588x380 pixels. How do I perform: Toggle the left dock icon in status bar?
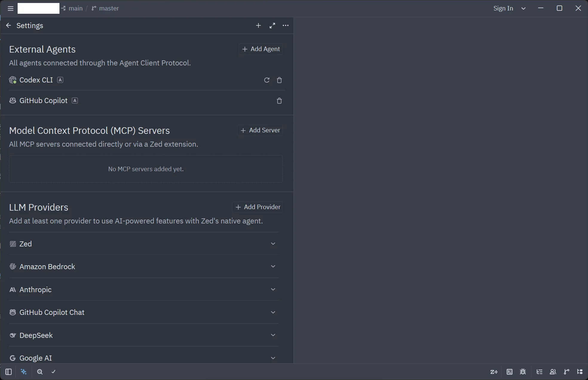click(8, 372)
